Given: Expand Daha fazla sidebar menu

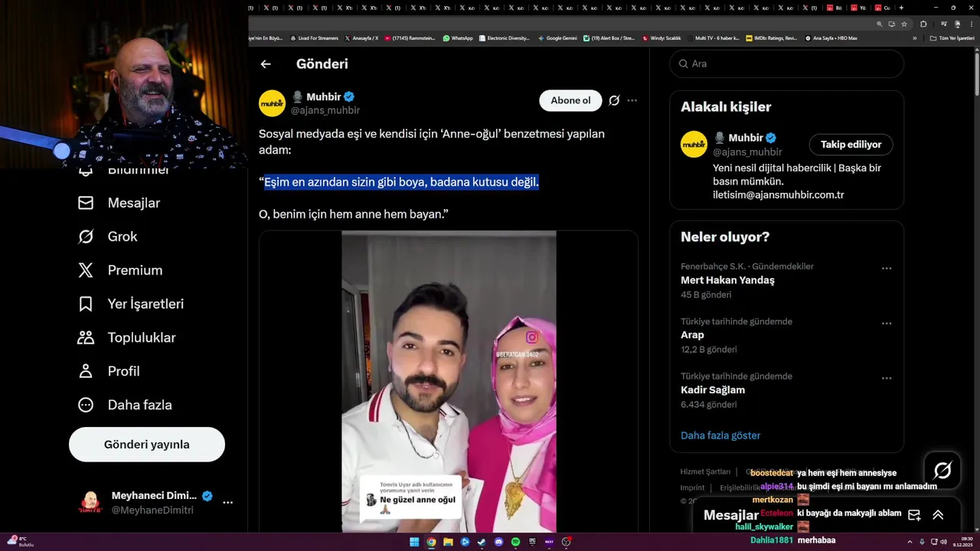Looking at the screenshot, I should pos(125,405).
